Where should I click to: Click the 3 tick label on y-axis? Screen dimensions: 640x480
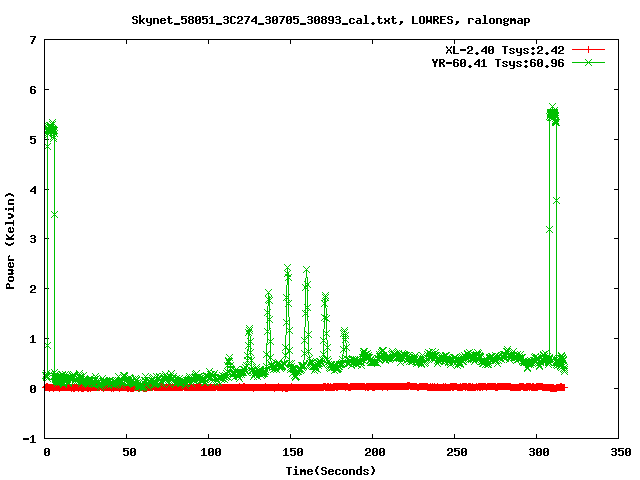[x=33, y=240]
